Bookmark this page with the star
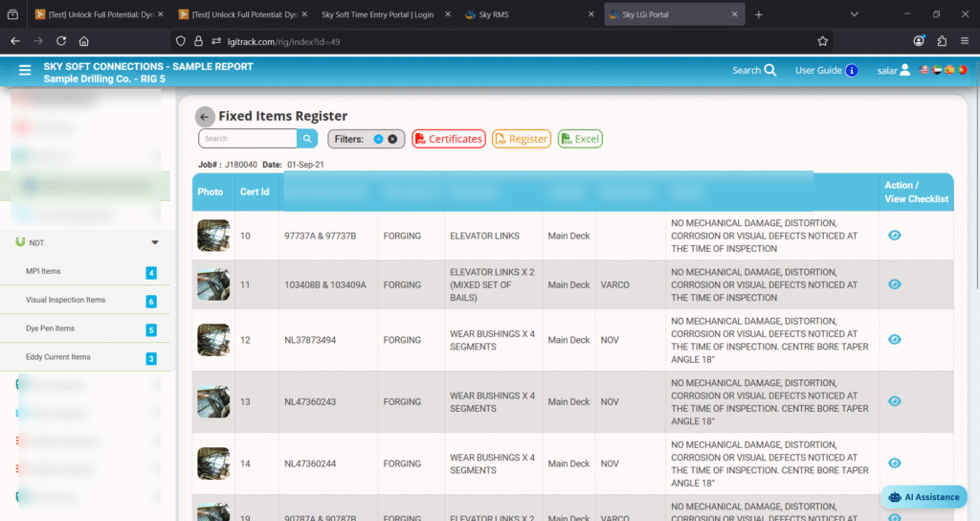The width and height of the screenshot is (980, 521). [822, 41]
